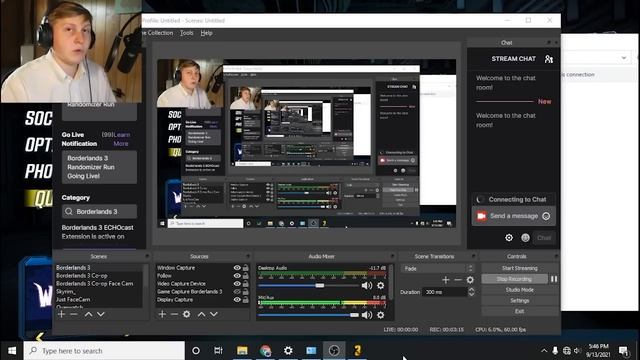Open source properties gear in Sources panel
Image resolution: width=640 pixels, height=360 pixels.
click(187, 314)
